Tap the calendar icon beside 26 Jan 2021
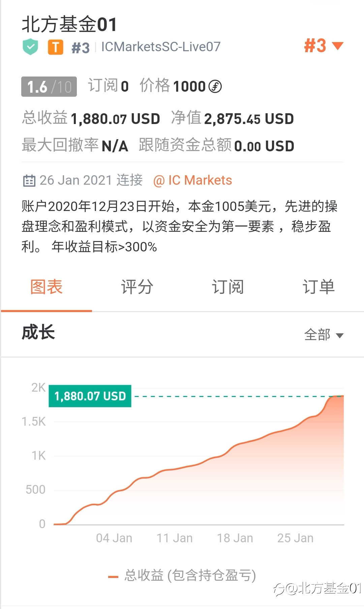Screen dimensions: 364x609 29,181
